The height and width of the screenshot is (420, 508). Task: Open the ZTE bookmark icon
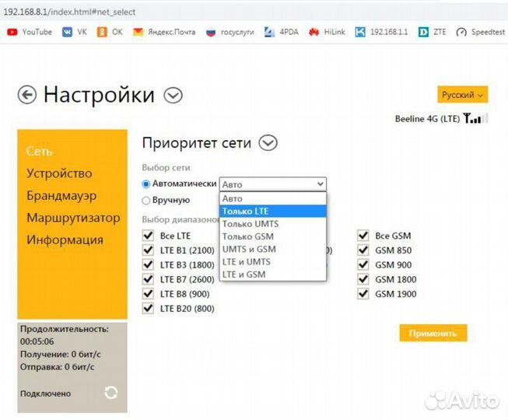(x=423, y=32)
